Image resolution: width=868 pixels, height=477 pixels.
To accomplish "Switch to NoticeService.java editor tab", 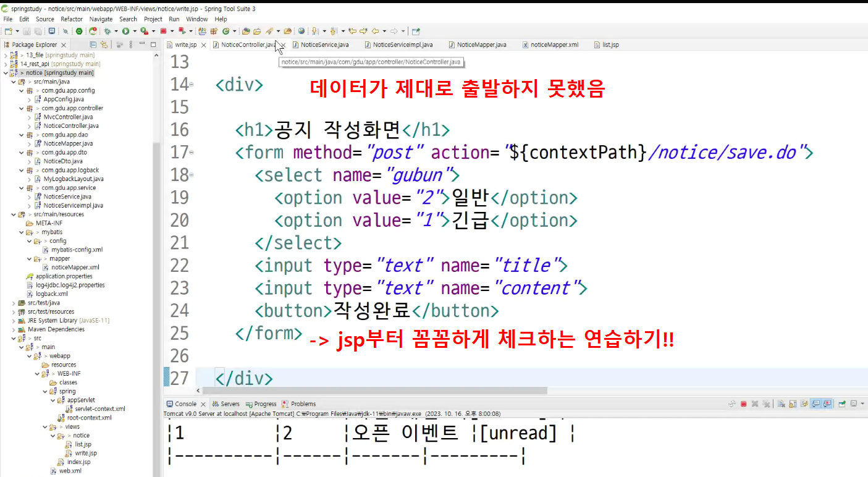I will point(320,44).
